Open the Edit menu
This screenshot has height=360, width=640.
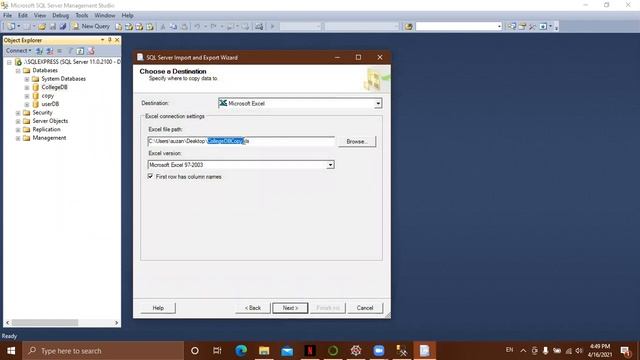[22, 15]
